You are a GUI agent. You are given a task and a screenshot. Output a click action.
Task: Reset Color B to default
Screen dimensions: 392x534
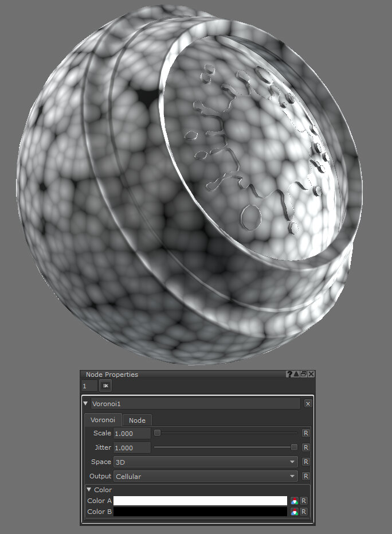point(304,512)
